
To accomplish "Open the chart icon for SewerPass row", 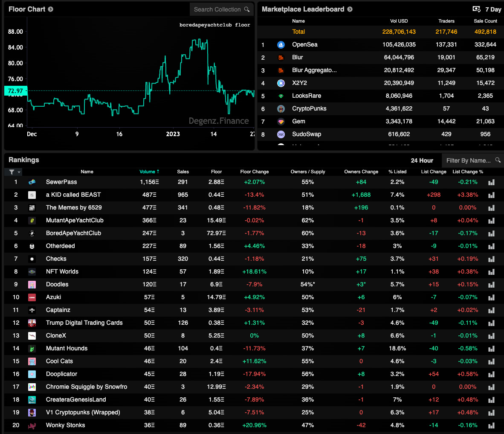I will coord(491,182).
